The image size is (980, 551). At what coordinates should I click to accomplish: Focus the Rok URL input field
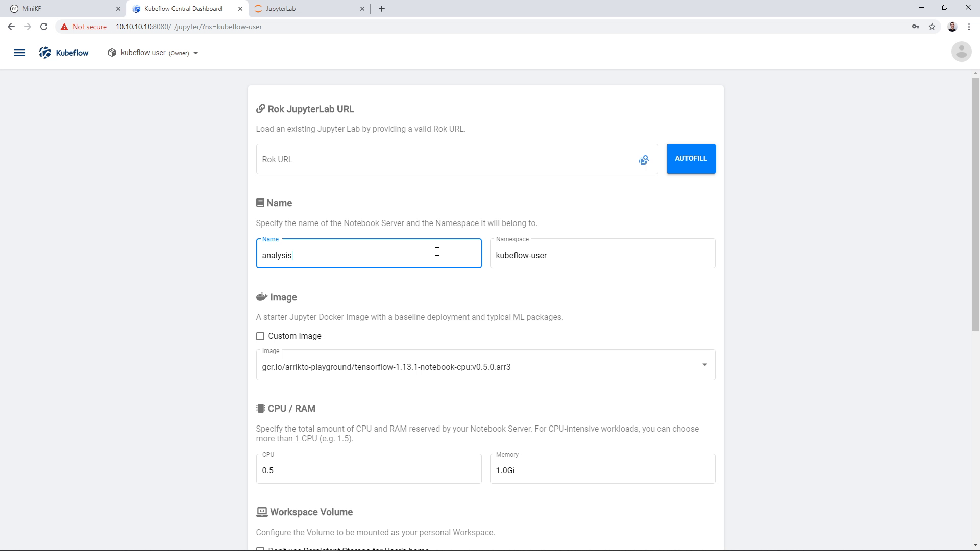coord(457,159)
